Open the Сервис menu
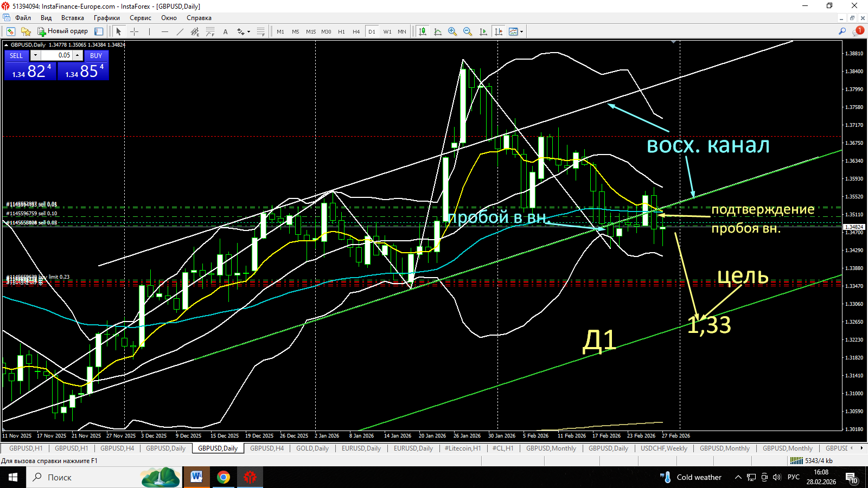 (x=141, y=18)
